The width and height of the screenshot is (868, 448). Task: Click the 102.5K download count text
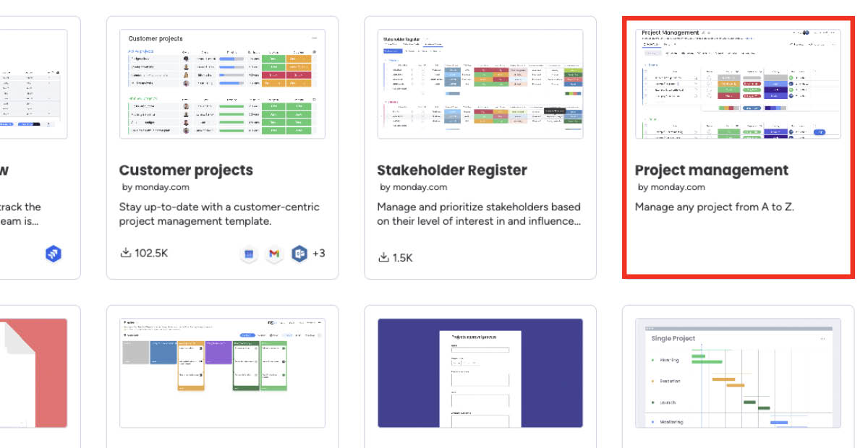(152, 254)
